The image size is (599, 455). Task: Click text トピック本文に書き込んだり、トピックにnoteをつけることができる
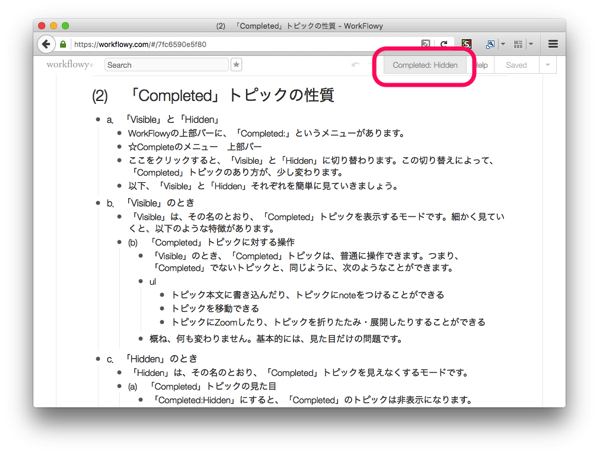pyautogui.click(x=308, y=295)
